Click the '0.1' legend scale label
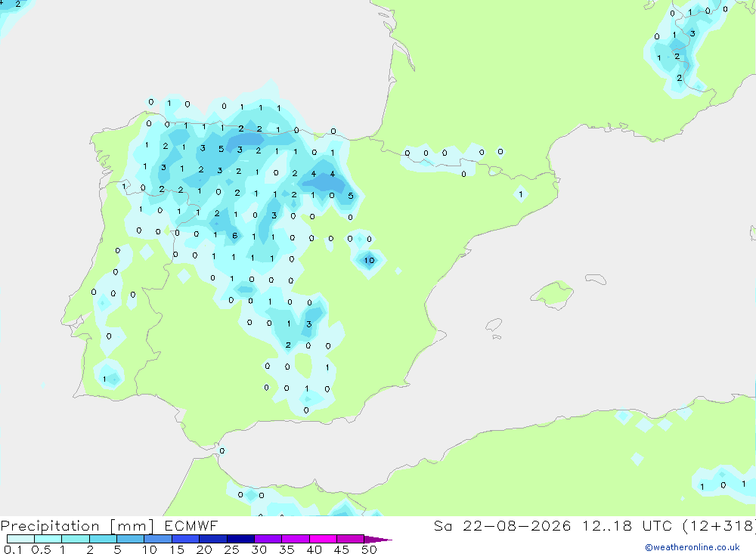Image resolution: width=756 pixels, height=554 pixels. click(13, 549)
